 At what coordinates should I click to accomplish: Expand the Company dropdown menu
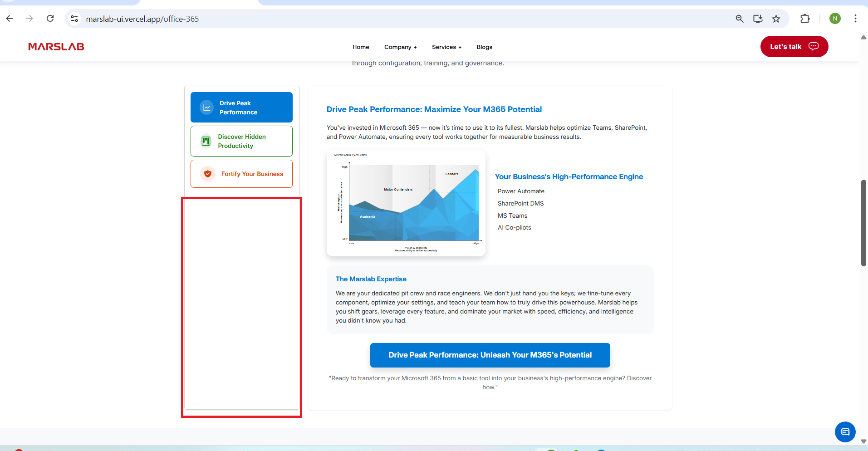[400, 47]
